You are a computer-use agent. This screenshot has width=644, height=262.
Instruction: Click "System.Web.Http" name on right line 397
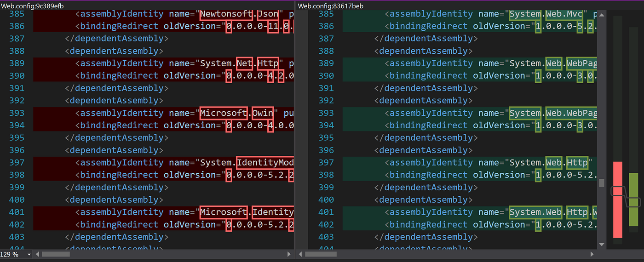coord(548,163)
